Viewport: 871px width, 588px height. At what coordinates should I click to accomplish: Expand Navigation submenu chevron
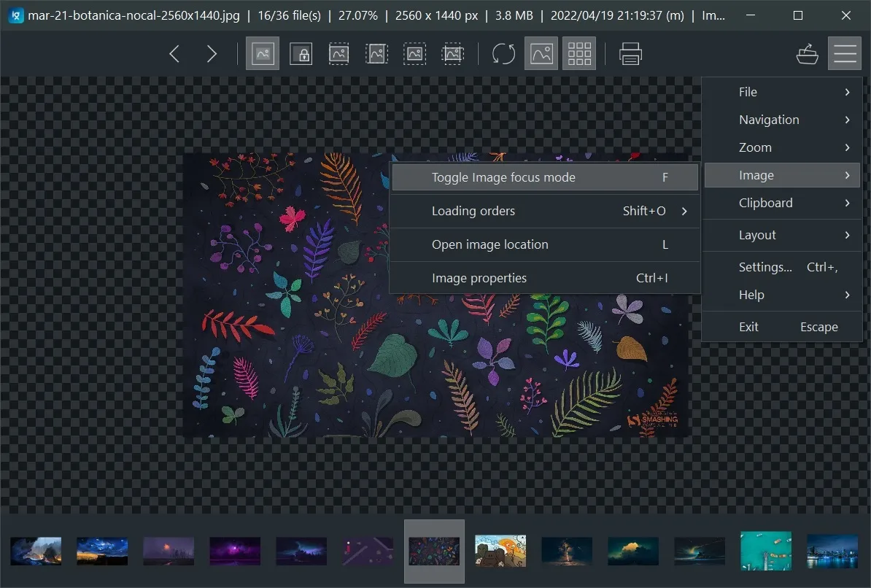[847, 120]
